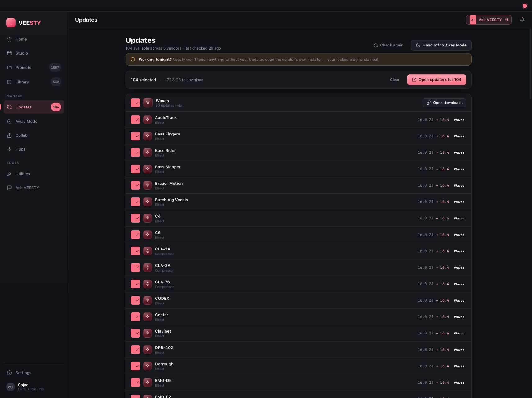
Task: Deselect the CLA-2A update checkbox
Action: (135, 251)
